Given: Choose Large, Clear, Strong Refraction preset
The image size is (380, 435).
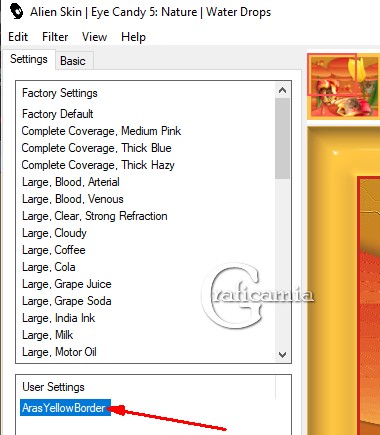Looking at the screenshot, I should coord(95,216).
